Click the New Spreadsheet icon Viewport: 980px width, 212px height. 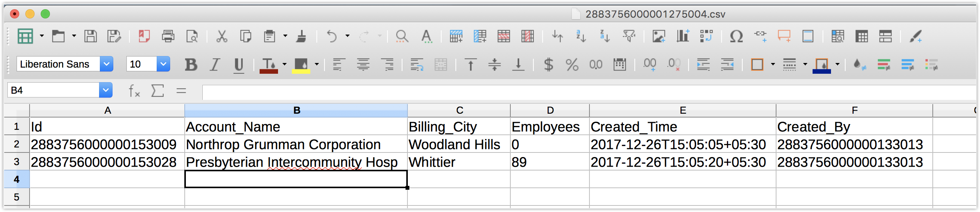pos(25,36)
